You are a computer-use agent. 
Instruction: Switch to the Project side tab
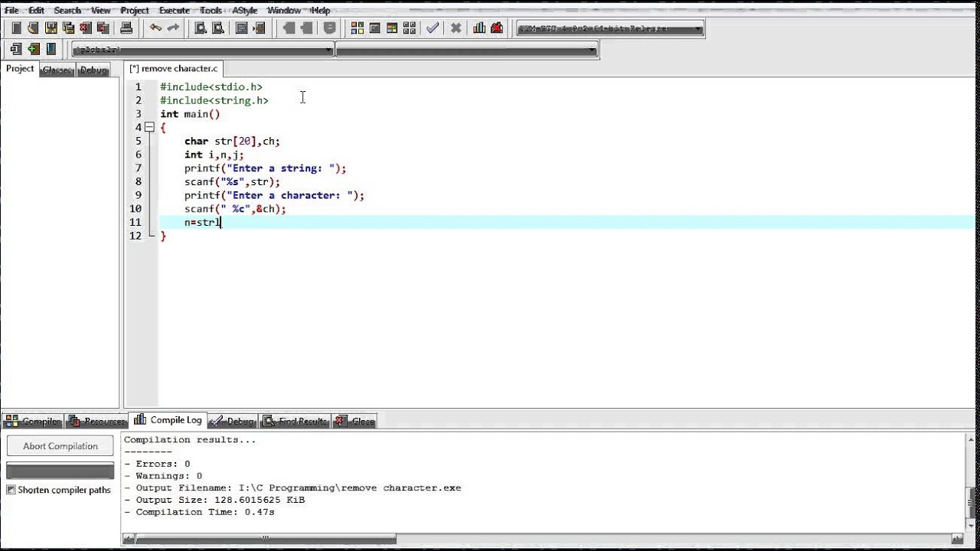[20, 69]
